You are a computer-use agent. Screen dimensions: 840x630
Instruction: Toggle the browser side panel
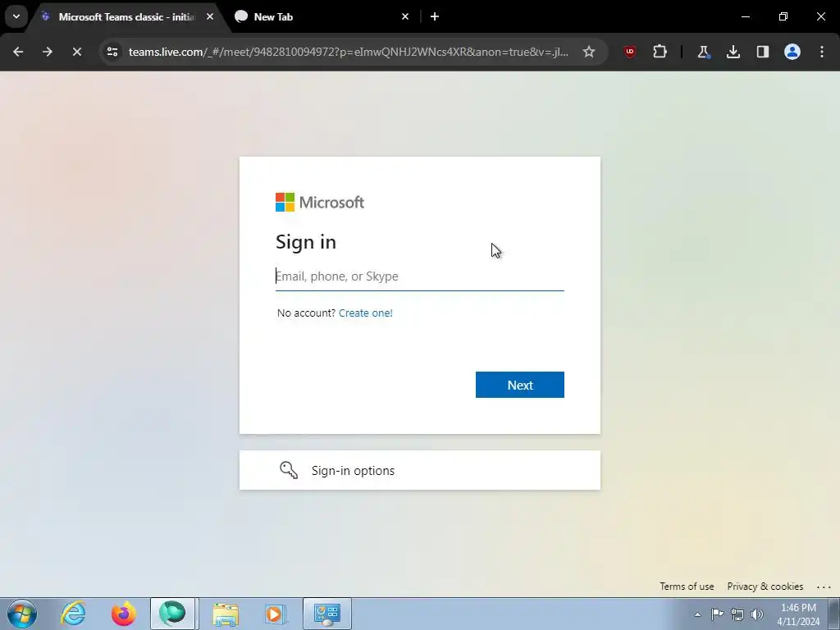pos(763,52)
